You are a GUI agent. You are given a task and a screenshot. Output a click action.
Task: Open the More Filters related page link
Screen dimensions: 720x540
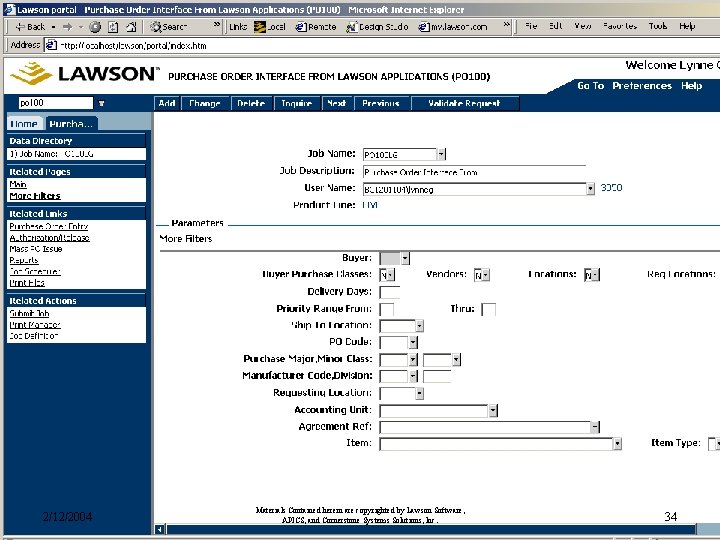coord(35,196)
